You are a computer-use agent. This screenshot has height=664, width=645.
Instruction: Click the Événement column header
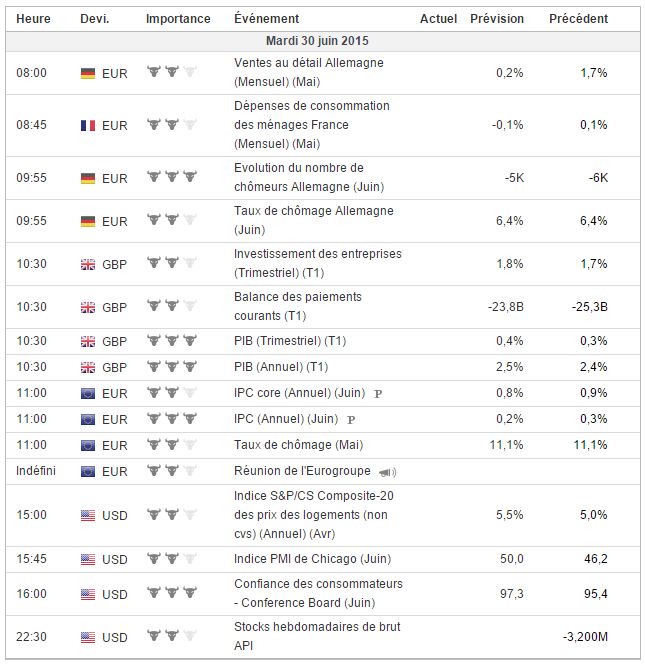point(266,19)
